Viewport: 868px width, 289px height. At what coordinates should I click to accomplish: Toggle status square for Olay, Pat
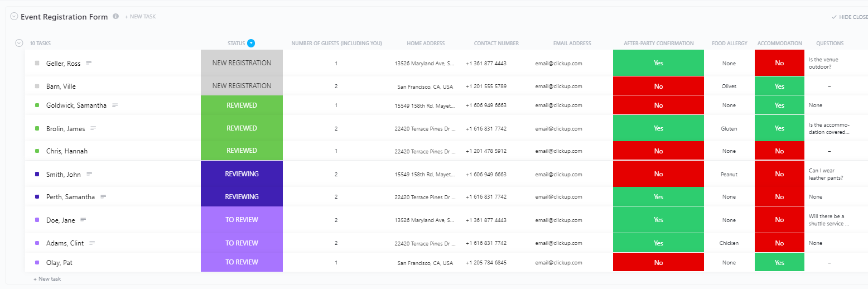37,263
